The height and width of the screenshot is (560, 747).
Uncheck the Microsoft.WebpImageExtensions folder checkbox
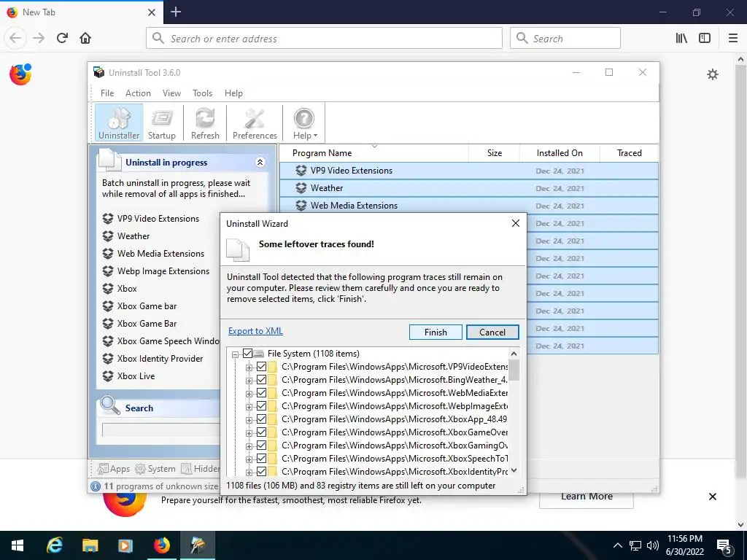click(262, 406)
